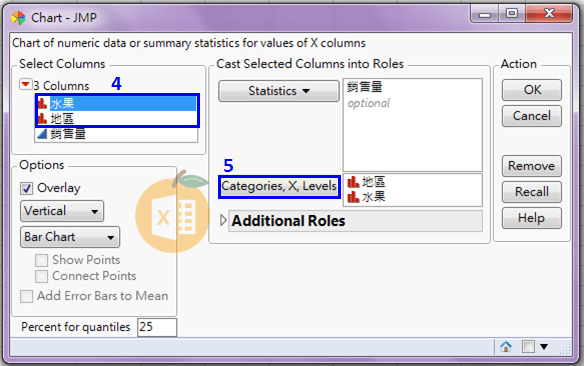The height and width of the screenshot is (366, 584).
Task: Click the JMP app icon in title bar
Action: click(x=18, y=17)
